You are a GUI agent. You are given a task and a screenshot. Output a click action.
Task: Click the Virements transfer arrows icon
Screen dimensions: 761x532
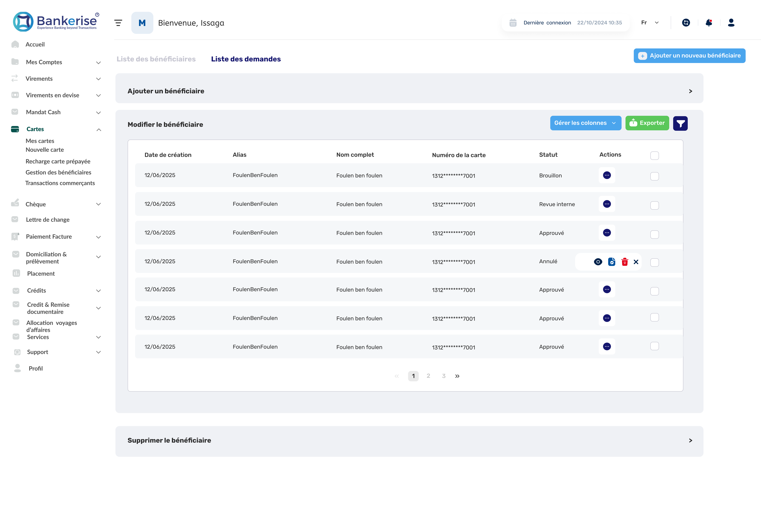click(x=15, y=78)
